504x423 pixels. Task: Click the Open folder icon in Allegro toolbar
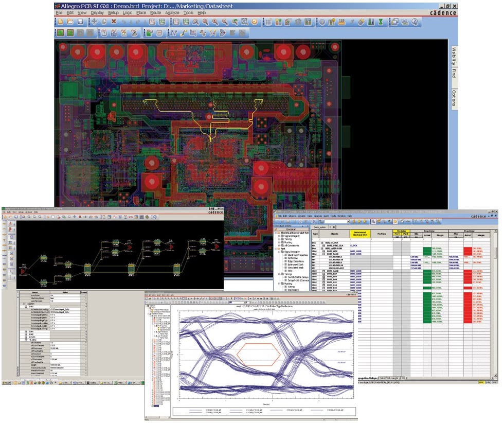70,22
